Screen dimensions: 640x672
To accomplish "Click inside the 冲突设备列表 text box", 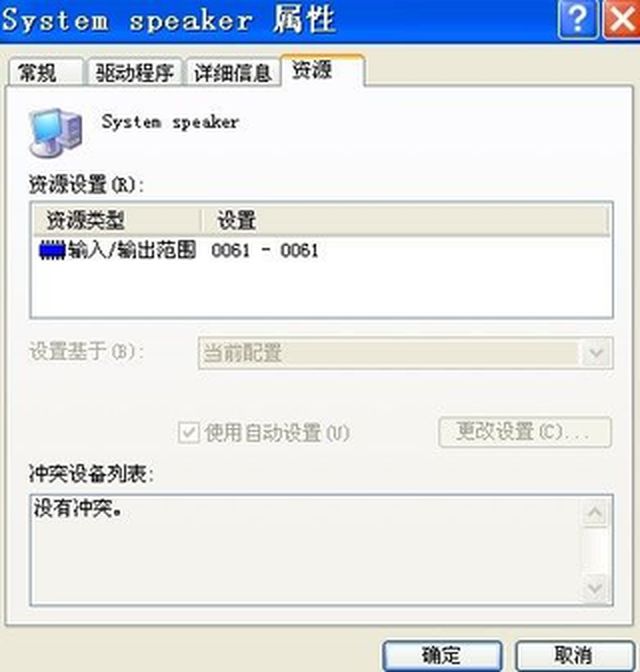I will [306, 550].
